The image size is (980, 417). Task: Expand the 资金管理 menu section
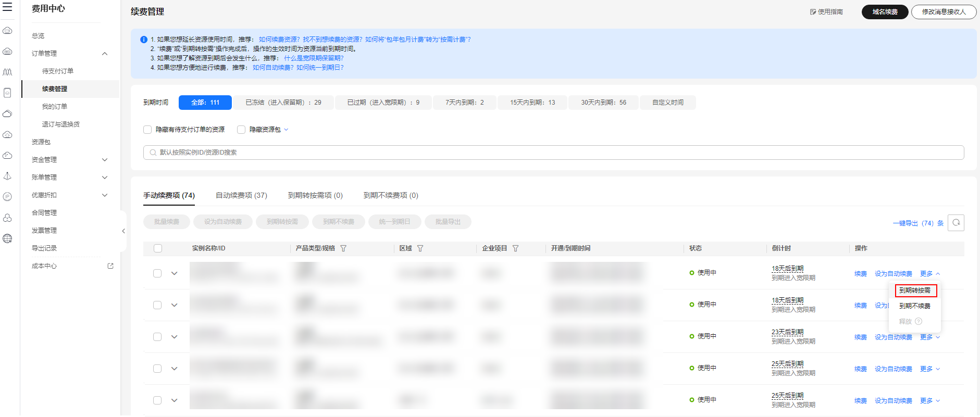(105, 160)
